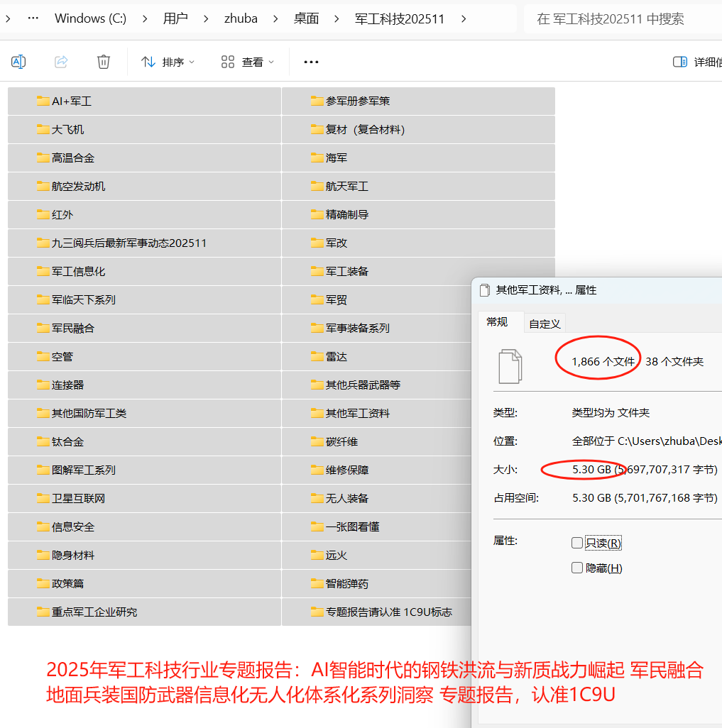722x728 pixels.
Task: Open the 高温合金 folder icon
Action: coord(43,158)
